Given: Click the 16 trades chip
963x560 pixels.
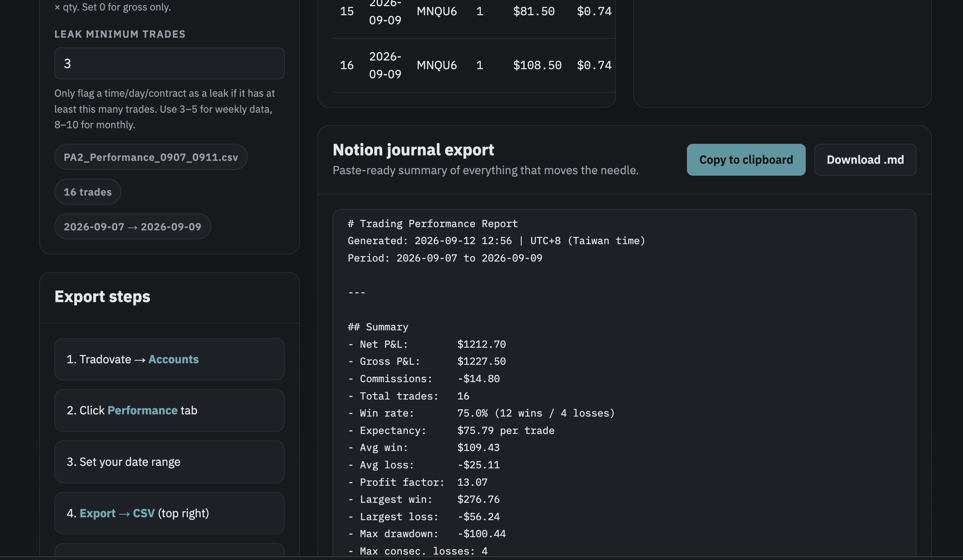Looking at the screenshot, I should [88, 192].
